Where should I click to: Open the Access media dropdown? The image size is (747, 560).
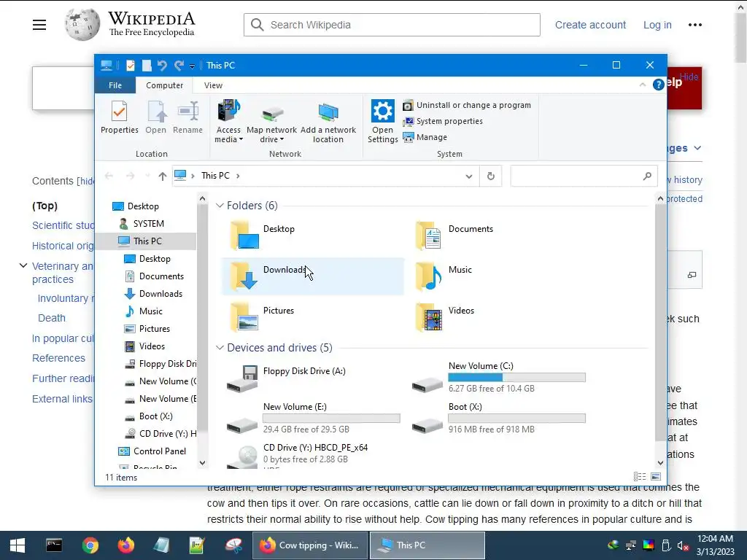228,122
